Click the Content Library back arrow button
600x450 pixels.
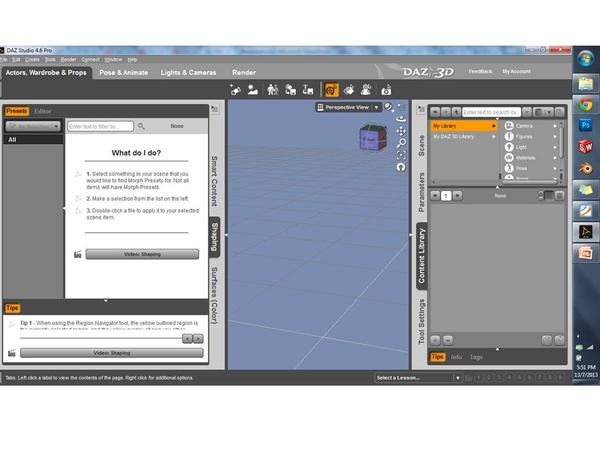(x=435, y=112)
